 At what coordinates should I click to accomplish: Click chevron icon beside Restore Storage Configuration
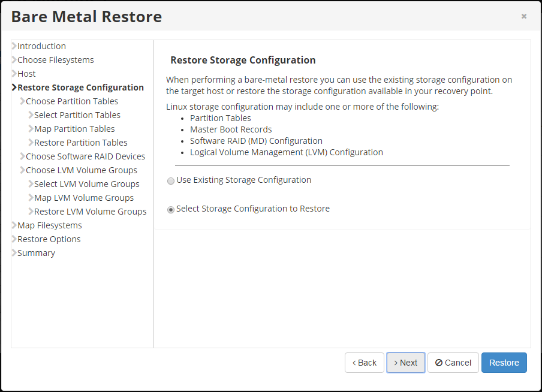pos(14,88)
